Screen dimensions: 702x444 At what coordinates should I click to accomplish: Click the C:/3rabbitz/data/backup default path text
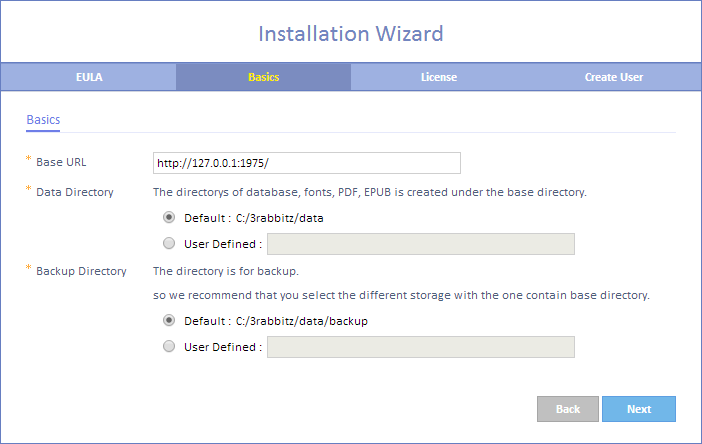coord(302,321)
